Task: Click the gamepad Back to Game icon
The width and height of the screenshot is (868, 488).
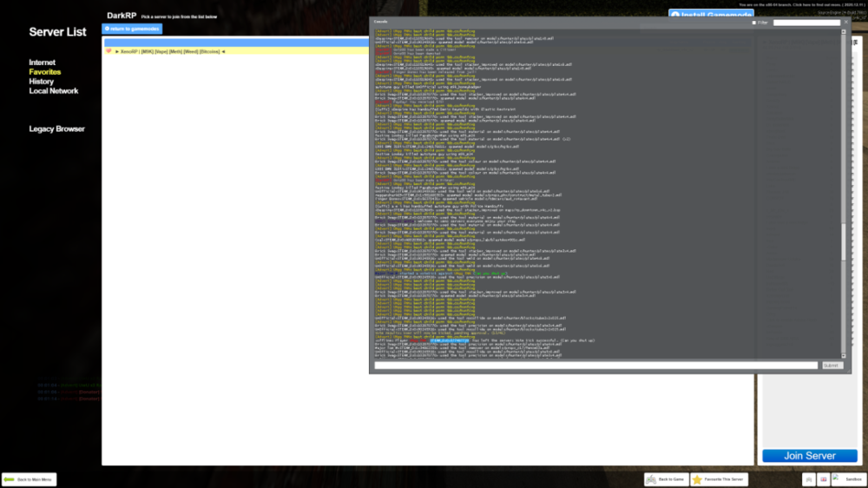Action: coord(652,479)
